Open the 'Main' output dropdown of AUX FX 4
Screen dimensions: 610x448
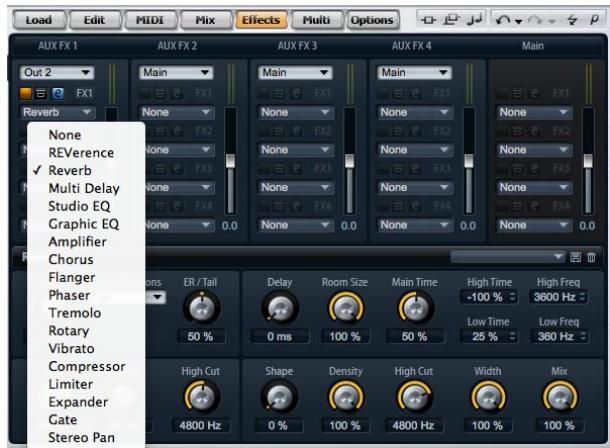click(x=414, y=72)
